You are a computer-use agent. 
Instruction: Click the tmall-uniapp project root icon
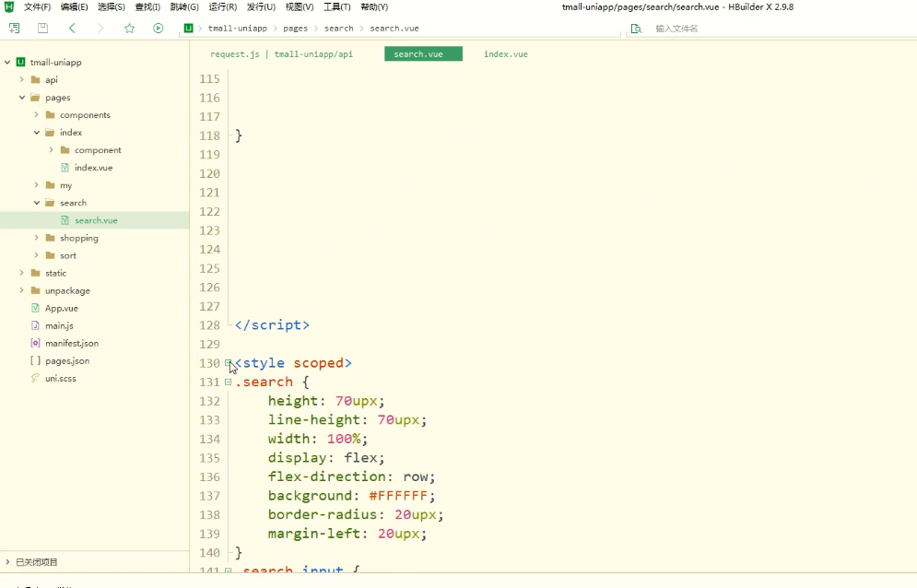(x=20, y=62)
